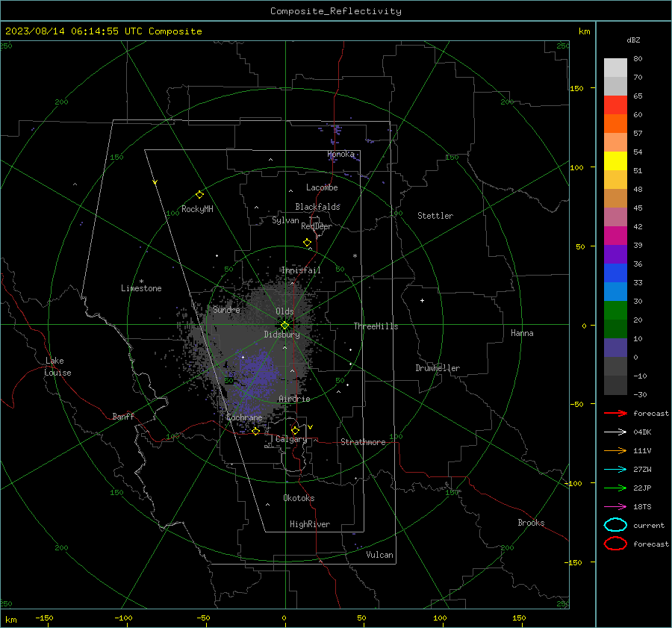
Task: Click the yellow radar site marker near Olds
Action: [x=284, y=325]
